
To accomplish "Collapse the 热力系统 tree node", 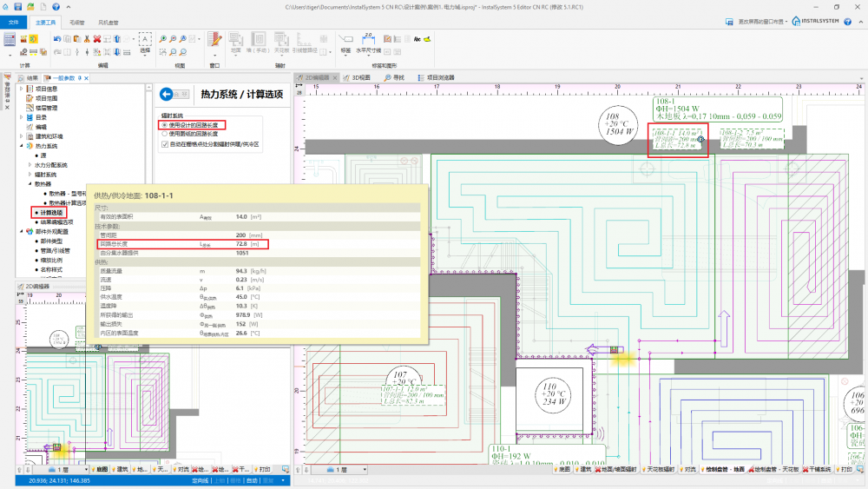I will tap(22, 146).
